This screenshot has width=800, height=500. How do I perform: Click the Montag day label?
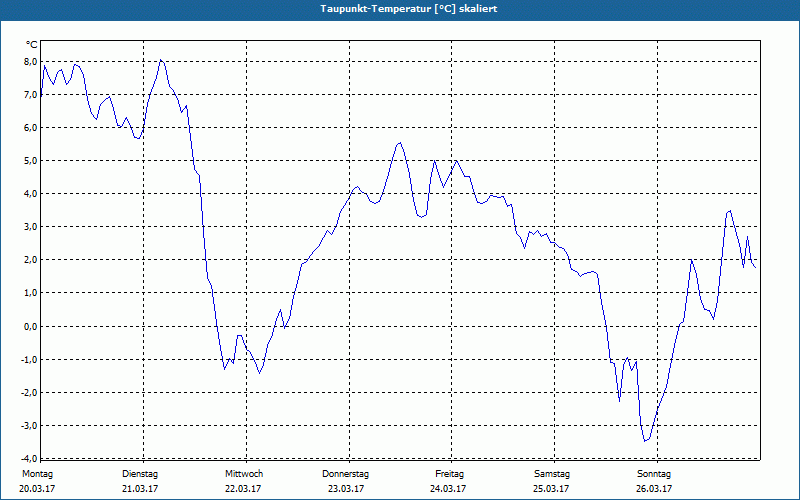37,474
